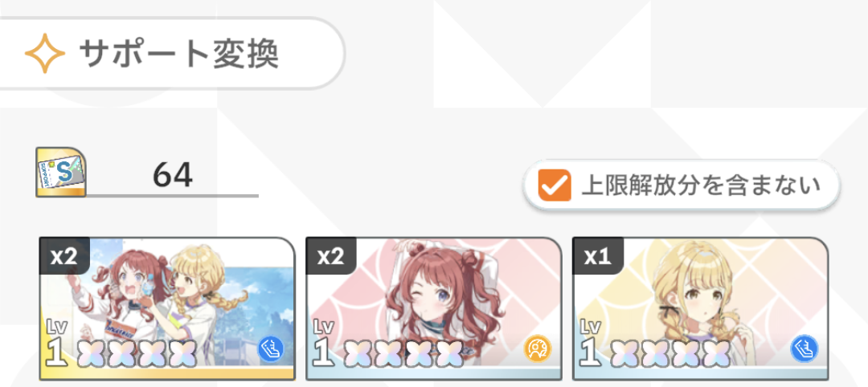Uncheck the orange 上限解放分を含まない checkbox
Image resolution: width=868 pixels, height=387 pixels.
[x=555, y=185]
